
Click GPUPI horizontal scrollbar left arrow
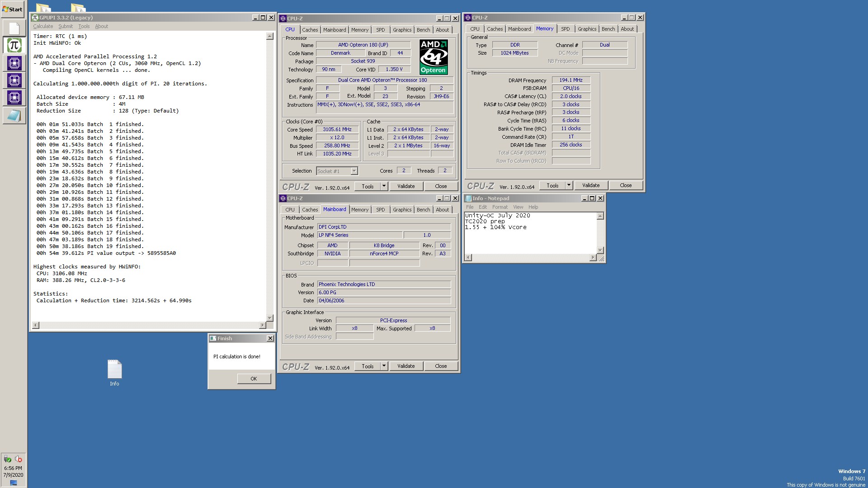35,325
